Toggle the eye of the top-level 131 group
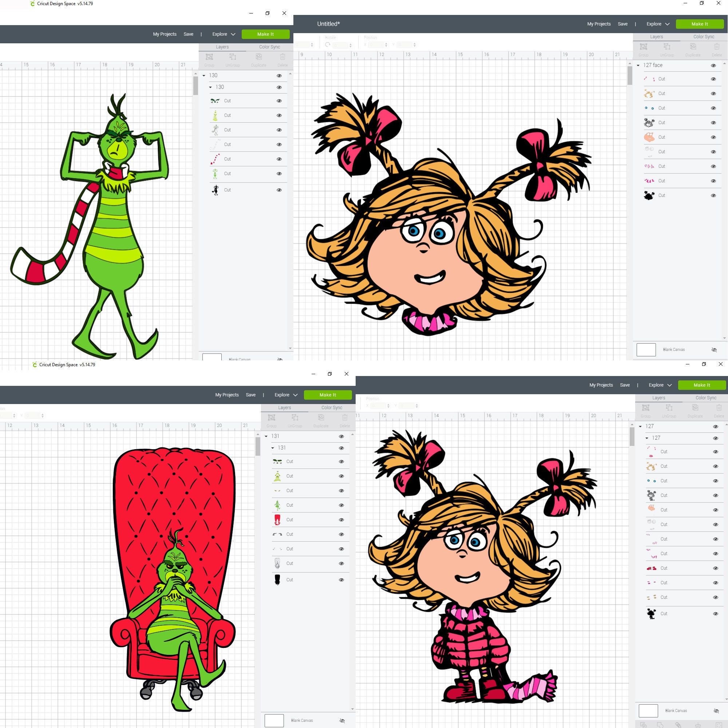This screenshot has height=728, width=728. pyautogui.click(x=341, y=436)
